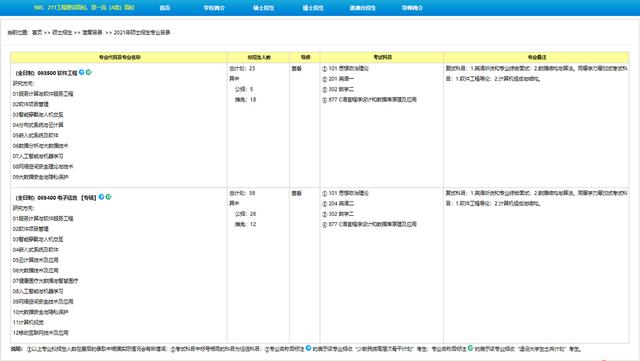
Task: Click the 硕士招生 breadcrumb link
Action: click(62, 32)
